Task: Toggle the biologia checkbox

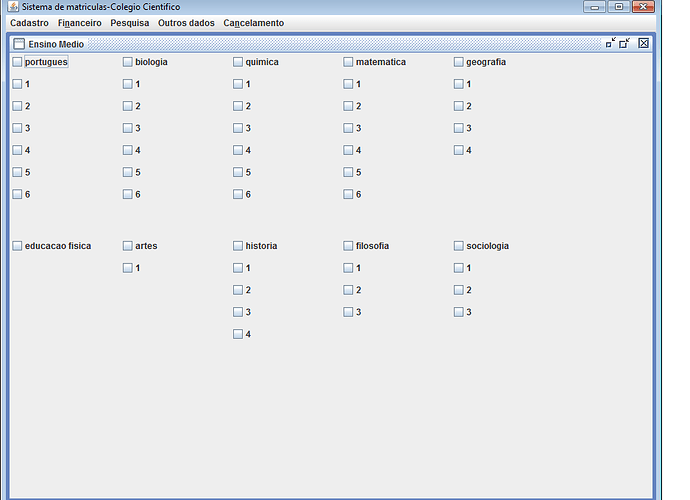Action: point(145,62)
